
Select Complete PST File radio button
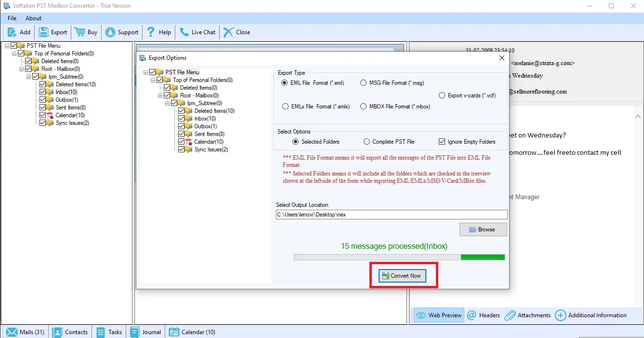pos(367,142)
